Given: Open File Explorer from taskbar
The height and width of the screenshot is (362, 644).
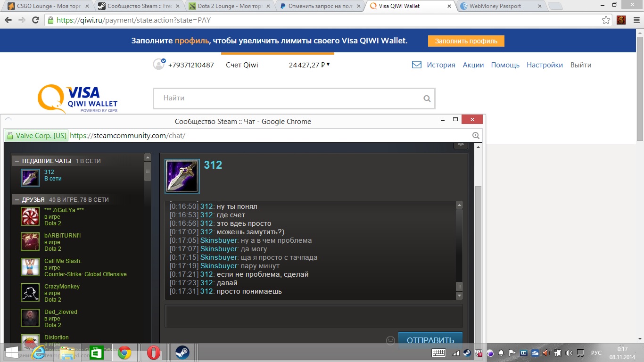Looking at the screenshot, I should [67, 353].
